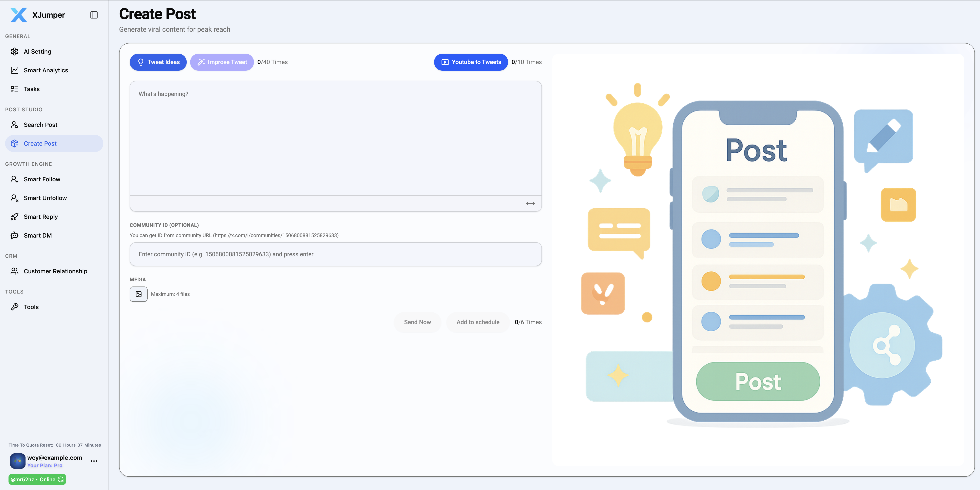
Task: Open AI Setting from the sidebar
Action: click(x=14, y=51)
